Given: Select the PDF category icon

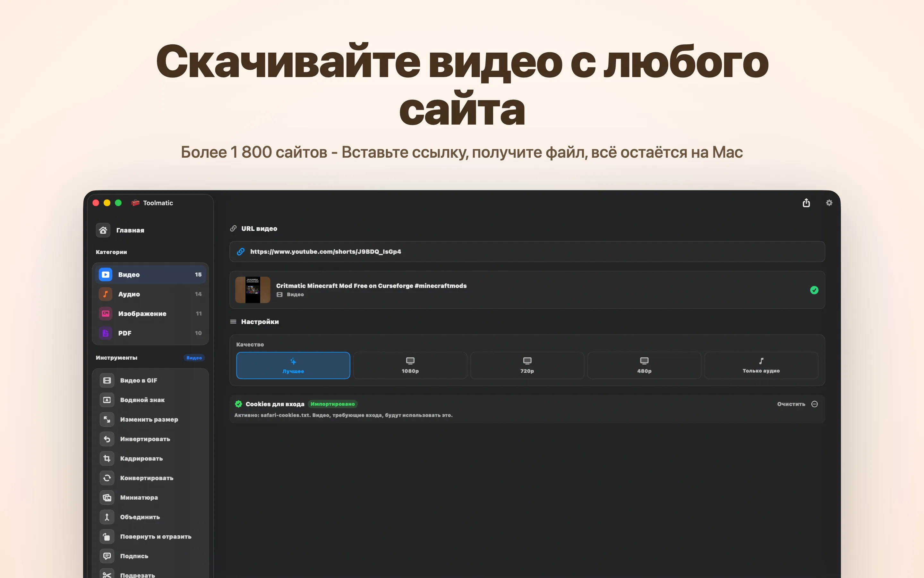Looking at the screenshot, I should 105,333.
